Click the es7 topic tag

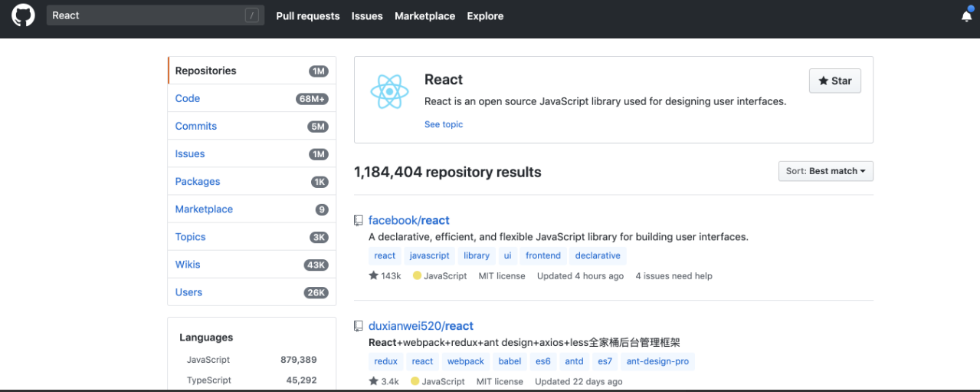point(605,361)
